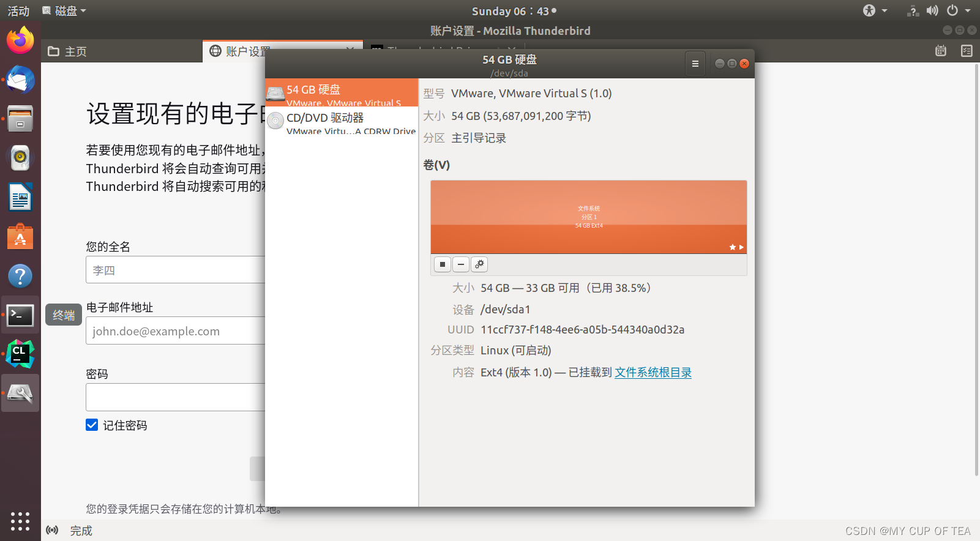Click the full name input field
The height and width of the screenshot is (541, 980).
point(176,270)
